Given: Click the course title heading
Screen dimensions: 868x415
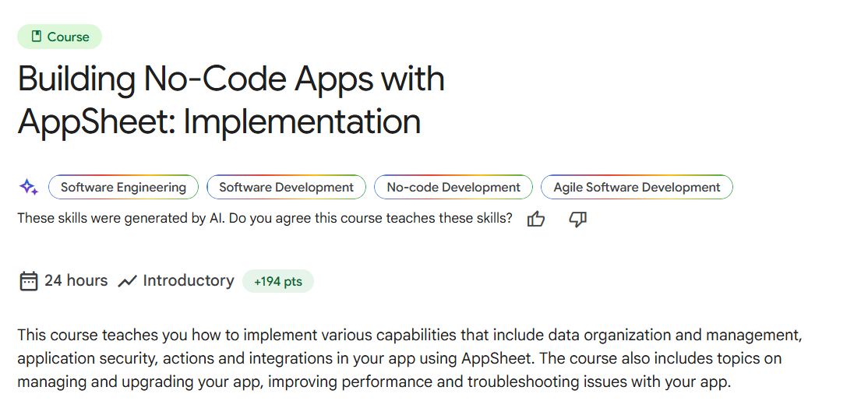Looking at the screenshot, I should point(231,100).
